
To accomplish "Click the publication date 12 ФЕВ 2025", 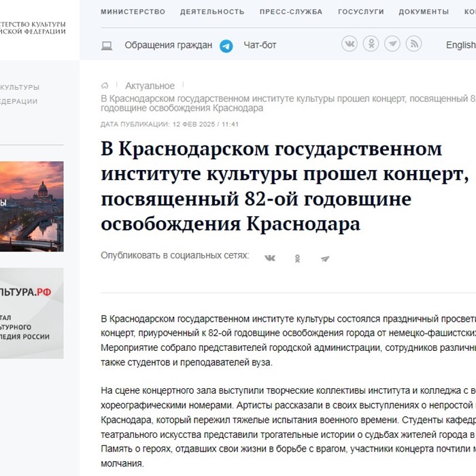I will pos(194,124).
